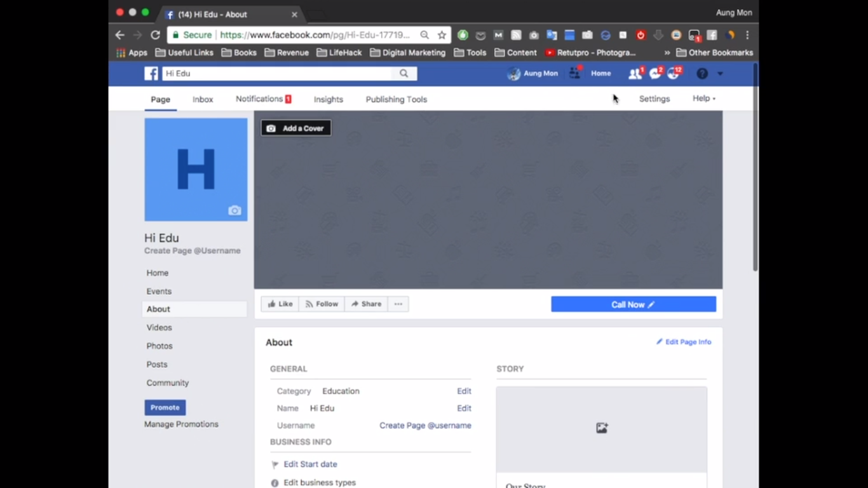Click the Promote button
The height and width of the screenshot is (488, 868).
[165, 407]
